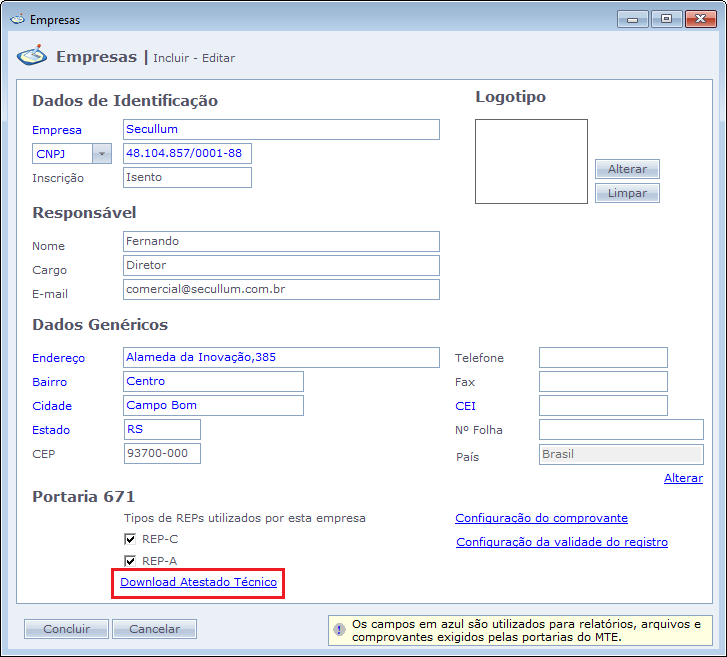
Task: Click the 'Portaria 671' heading
Action: [x=83, y=497]
